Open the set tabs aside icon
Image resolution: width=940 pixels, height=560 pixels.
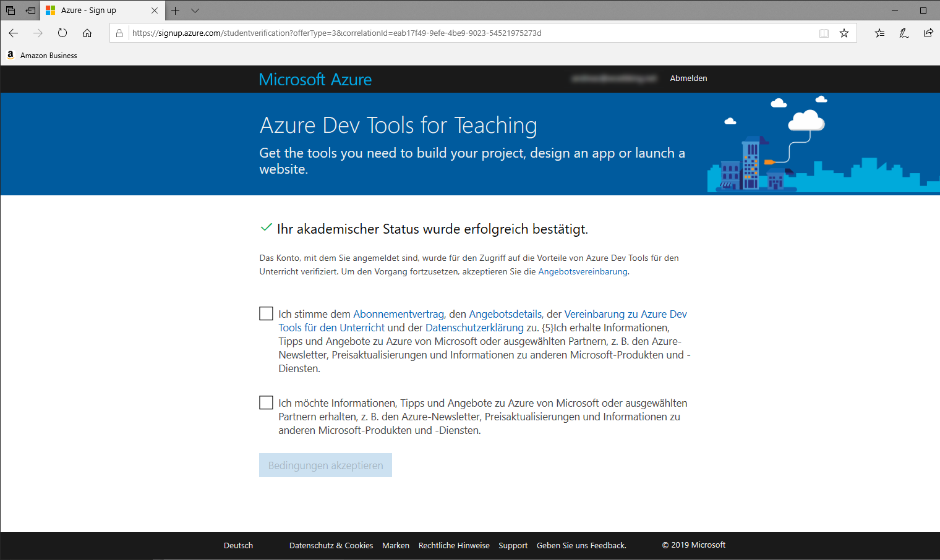30,11
